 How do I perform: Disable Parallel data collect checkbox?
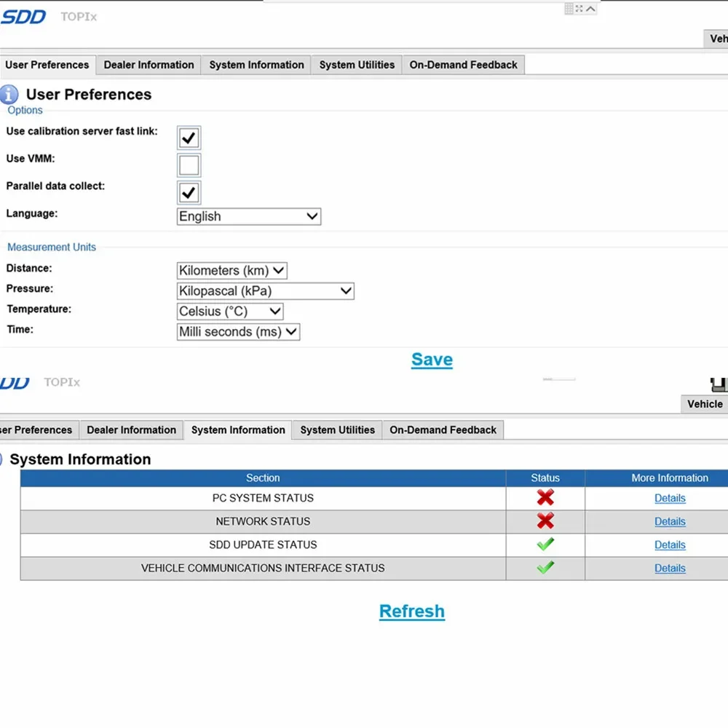tap(189, 193)
